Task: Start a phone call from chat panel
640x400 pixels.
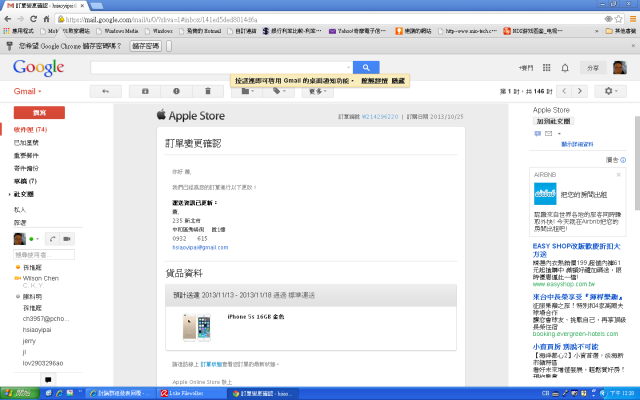Action: pos(52,239)
